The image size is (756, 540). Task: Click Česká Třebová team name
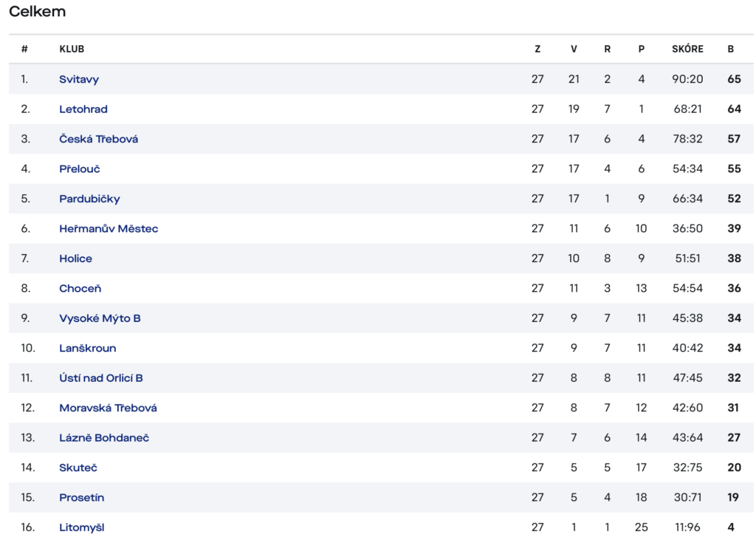point(99,139)
